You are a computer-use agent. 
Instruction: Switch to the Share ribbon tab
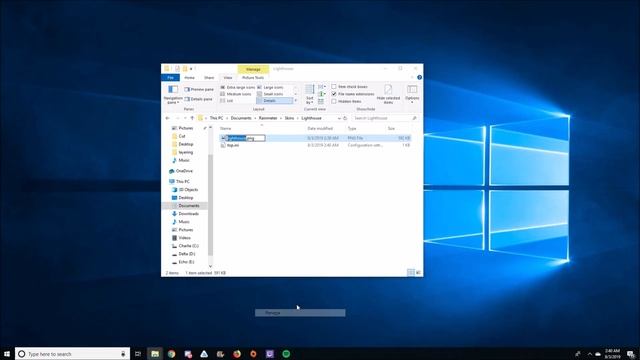click(209, 78)
